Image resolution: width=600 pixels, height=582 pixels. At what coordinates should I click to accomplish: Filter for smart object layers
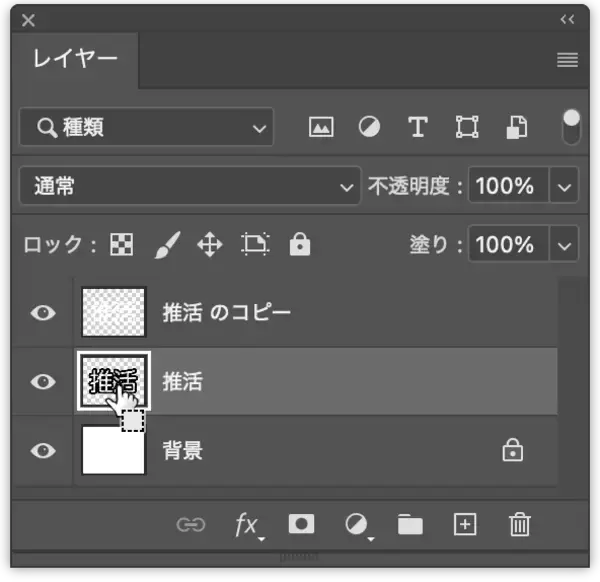pyautogui.click(x=517, y=127)
